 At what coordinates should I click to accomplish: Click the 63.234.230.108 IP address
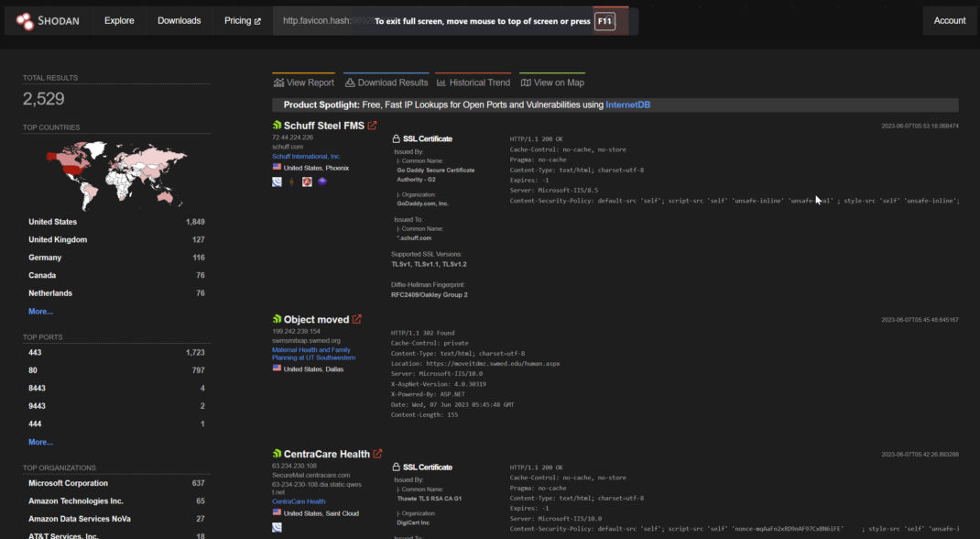(294, 466)
